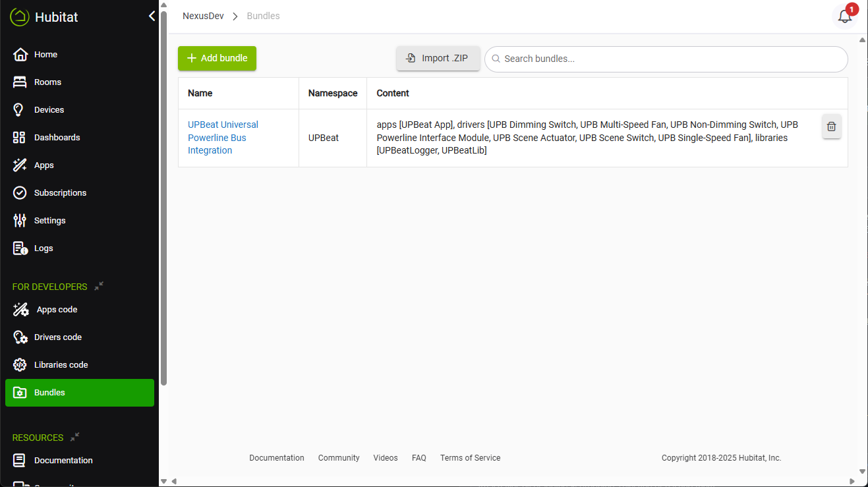Collapse the sidebar with the arrow
Viewport: 868px width, 487px height.
[152, 16]
